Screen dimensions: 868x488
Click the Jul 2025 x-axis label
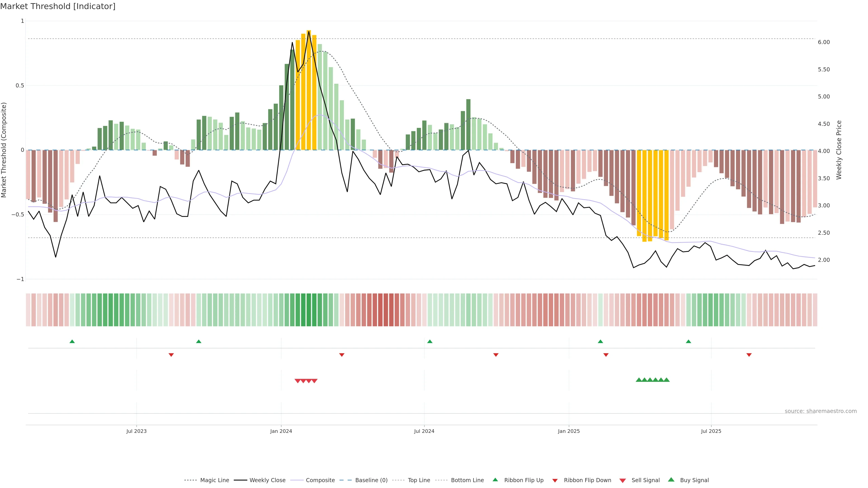(711, 431)
